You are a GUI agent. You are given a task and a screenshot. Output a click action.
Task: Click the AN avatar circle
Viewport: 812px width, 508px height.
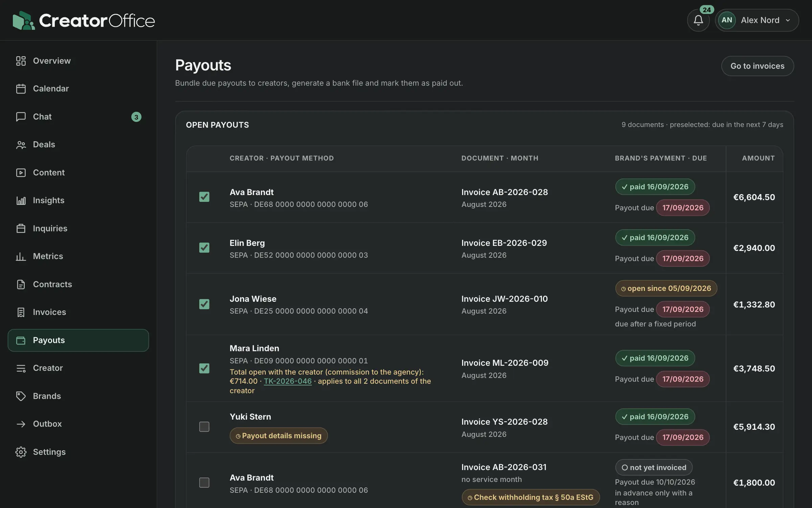click(727, 20)
